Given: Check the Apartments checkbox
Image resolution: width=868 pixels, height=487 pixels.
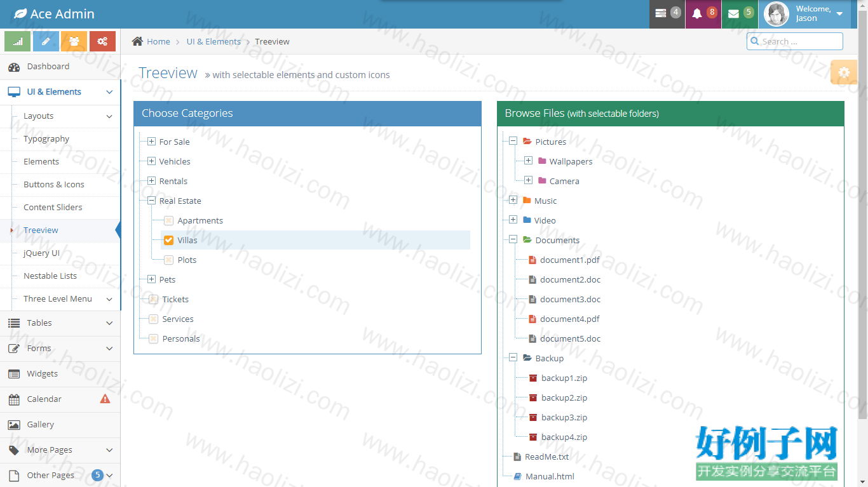Looking at the screenshot, I should click(x=168, y=220).
